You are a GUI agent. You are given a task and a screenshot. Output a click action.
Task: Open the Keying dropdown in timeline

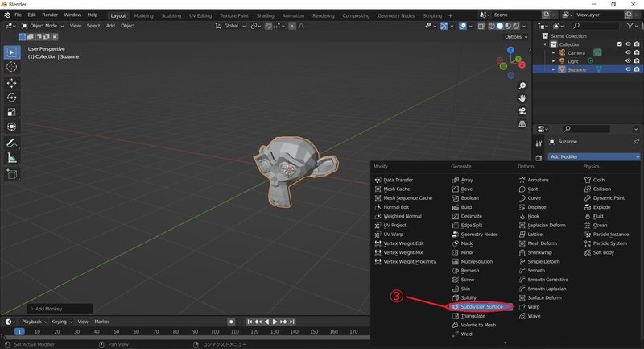click(62, 322)
